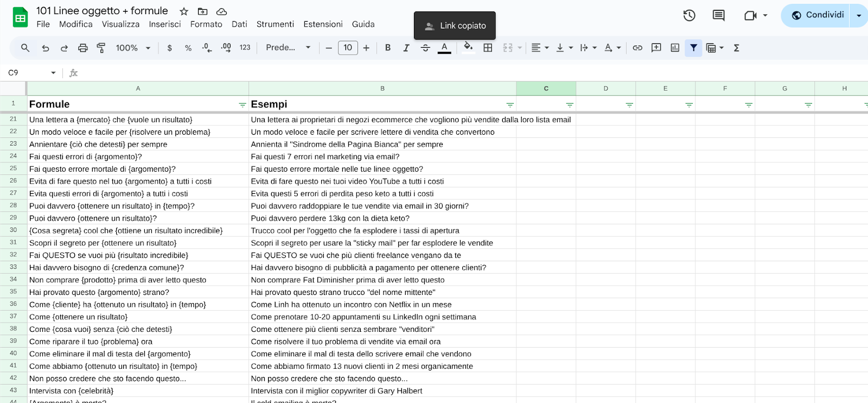Screen dimensions: 868x403
Task: Select the paint format tool
Action: (x=101, y=48)
